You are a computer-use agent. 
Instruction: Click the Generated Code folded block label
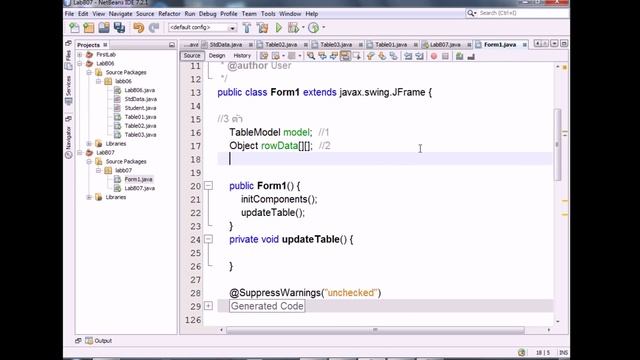(x=267, y=306)
